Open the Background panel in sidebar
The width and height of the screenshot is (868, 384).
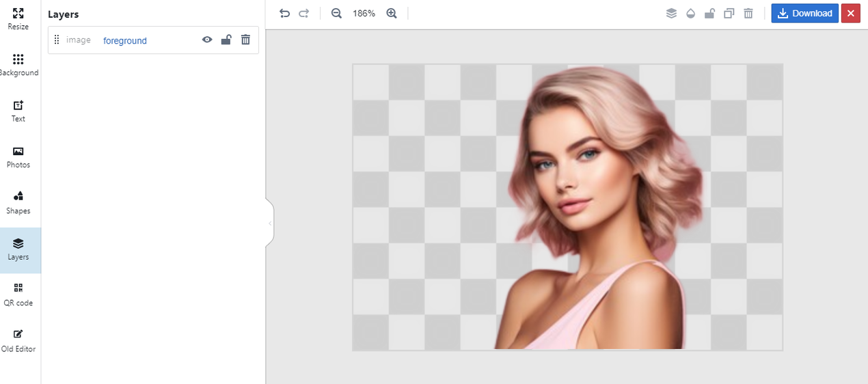coord(18,66)
